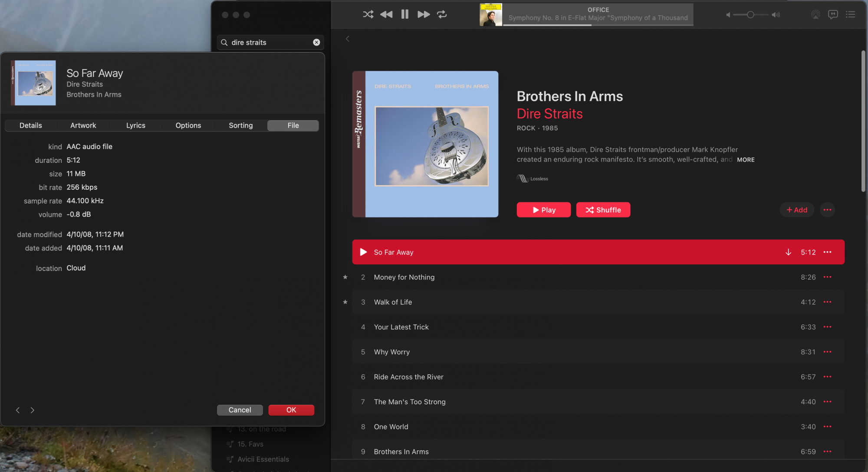Adjust the volume slider knob

(x=750, y=15)
